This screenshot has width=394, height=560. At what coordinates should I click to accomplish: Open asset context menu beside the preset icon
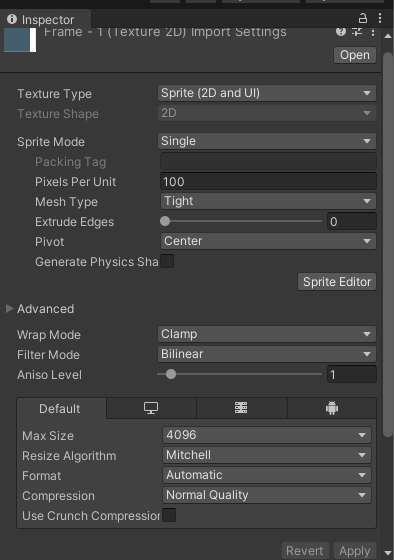click(373, 32)
